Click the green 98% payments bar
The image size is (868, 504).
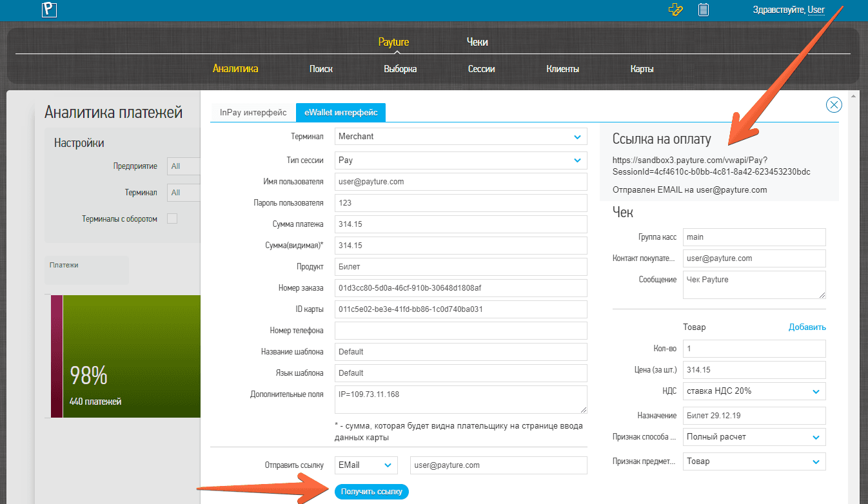pos(132,356)
